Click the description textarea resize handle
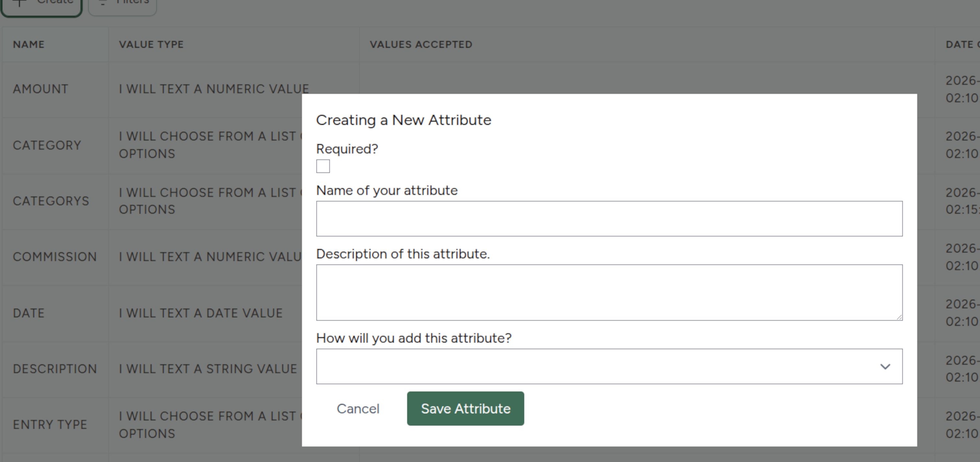The height and width of the screenshot is (462, 980). tap(899, 317)
